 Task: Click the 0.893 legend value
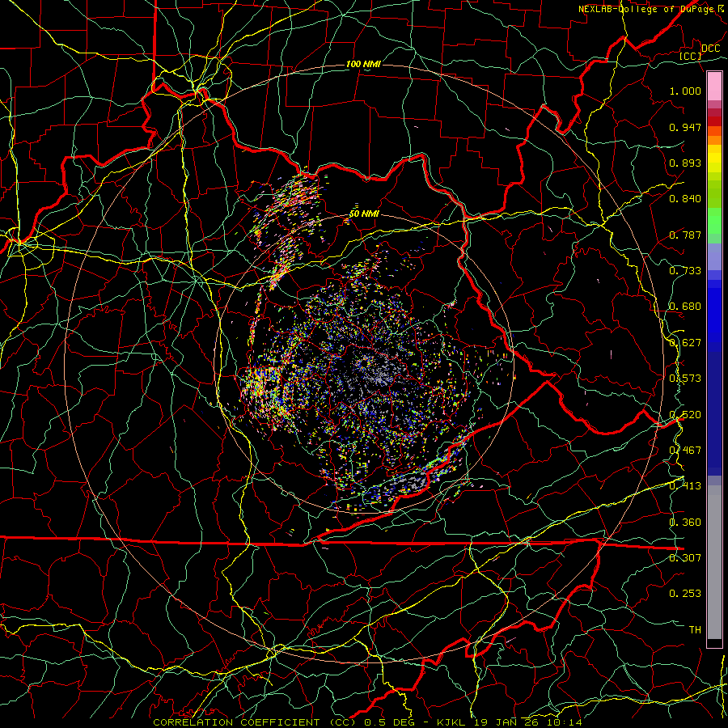pos(685,163)
